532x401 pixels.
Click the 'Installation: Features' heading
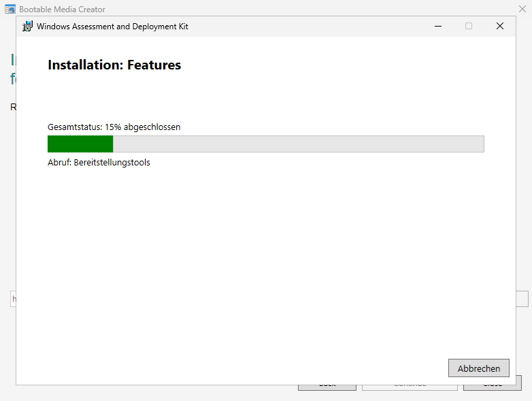pos(114,65)
